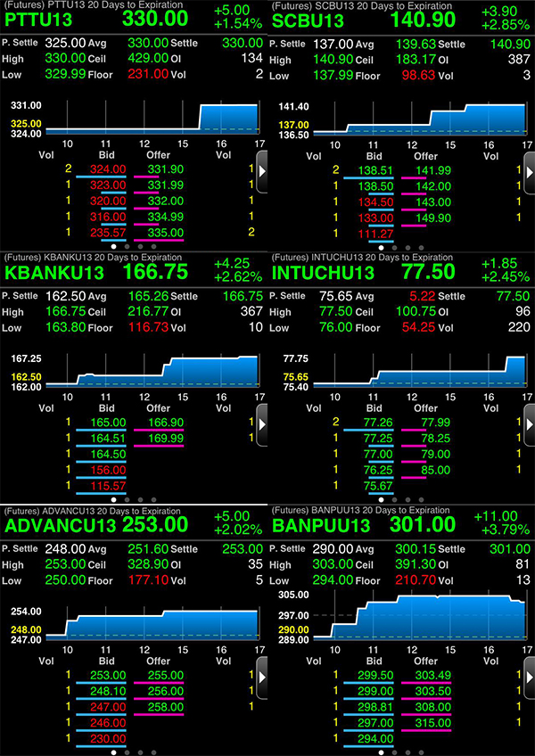Select PTTU13 ceiling value 429.00
535x756 pixels.
pos(148,58)
